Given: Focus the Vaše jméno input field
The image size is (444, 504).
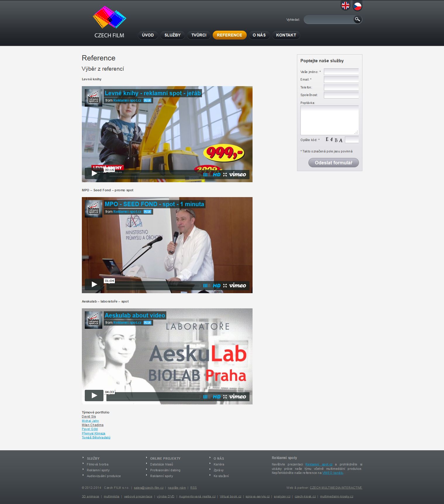Looking at the screenshot, I should click(341, 72).
